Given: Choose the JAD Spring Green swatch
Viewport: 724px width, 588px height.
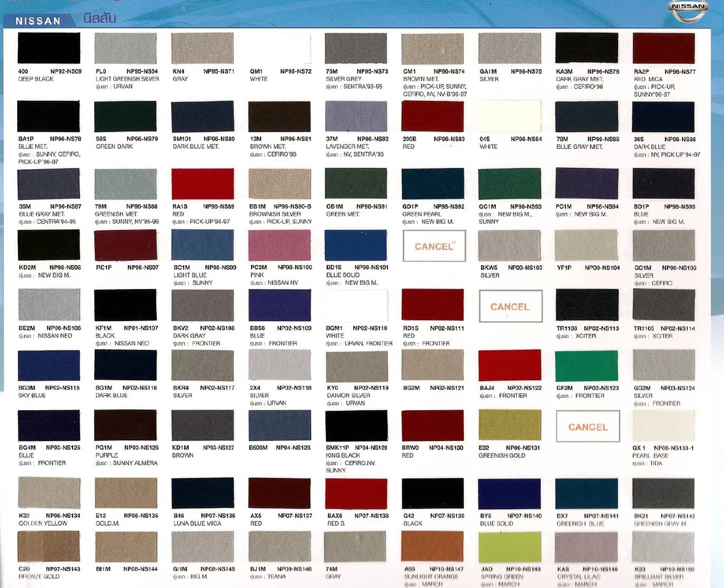Looking at the screenshot, I should click(510, 546).
